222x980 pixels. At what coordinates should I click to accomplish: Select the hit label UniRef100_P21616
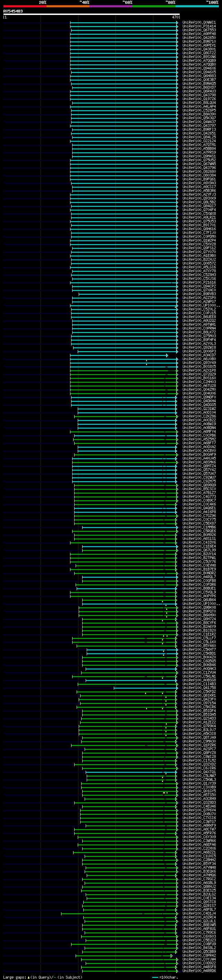click(199, 282)
